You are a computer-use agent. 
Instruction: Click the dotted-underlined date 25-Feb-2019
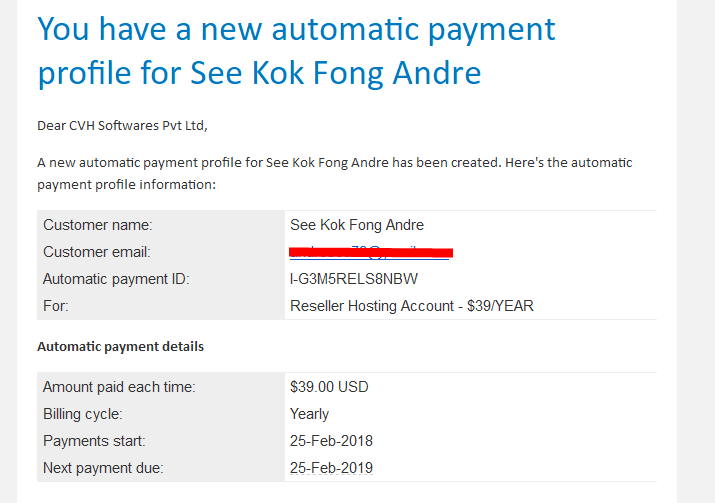tap(332, 468)
